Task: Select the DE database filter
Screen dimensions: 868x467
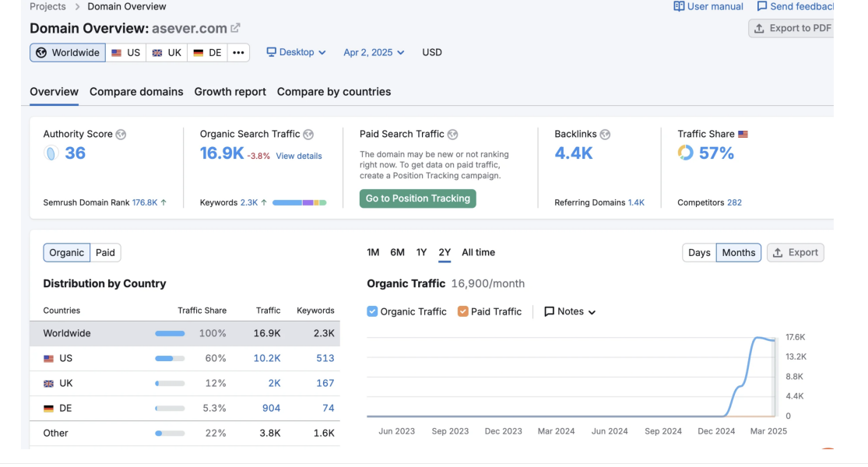Action: coord(208,53)
